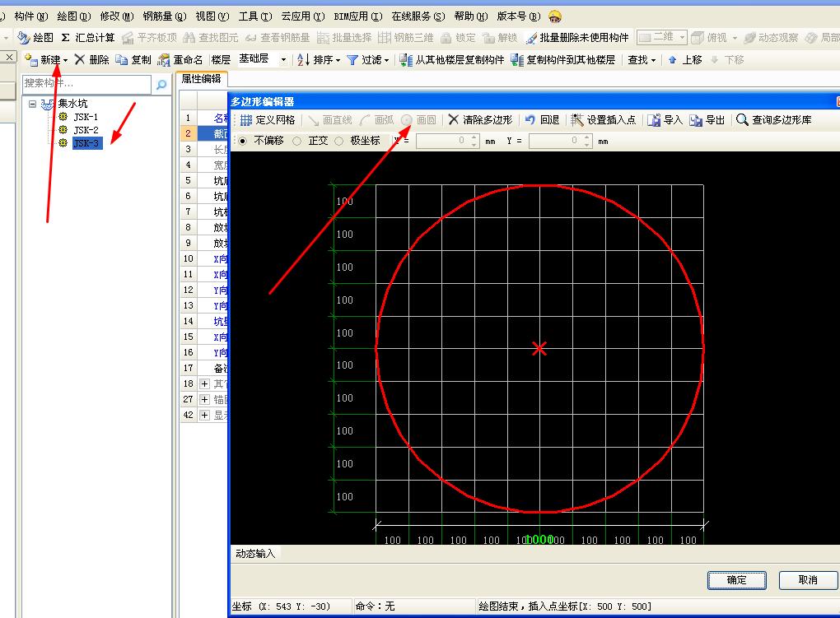The width and height of the screenshot is (840, 618).
Task: Click the 重命名 rename button
Action: [180, 59]
